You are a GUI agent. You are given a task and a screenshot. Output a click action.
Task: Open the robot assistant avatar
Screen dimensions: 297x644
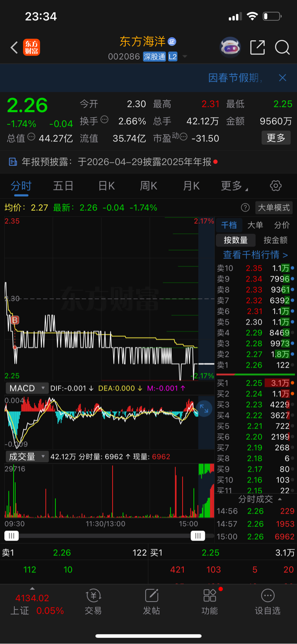pos(230,48)
